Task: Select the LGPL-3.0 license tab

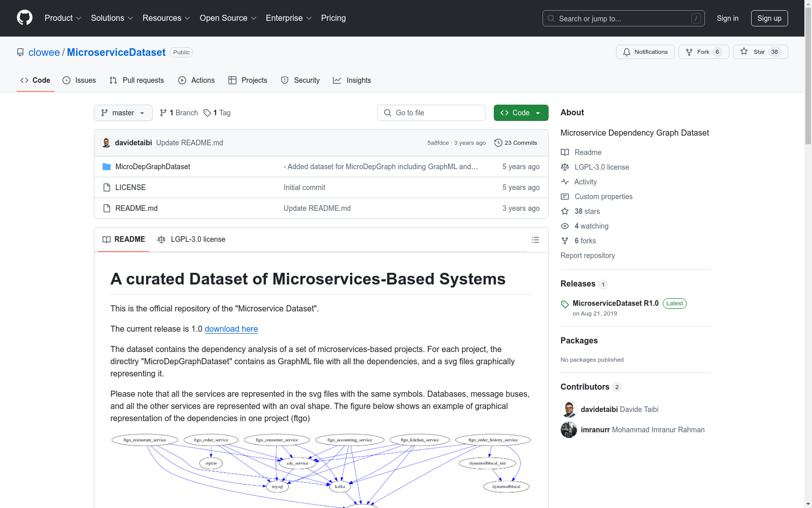Action: (x=191, y=239)
